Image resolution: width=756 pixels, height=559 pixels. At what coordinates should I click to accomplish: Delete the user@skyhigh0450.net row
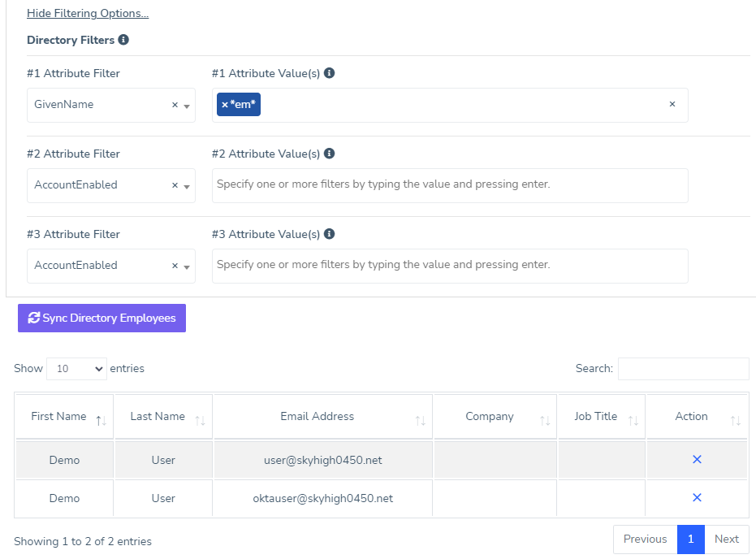click(697, 460)
